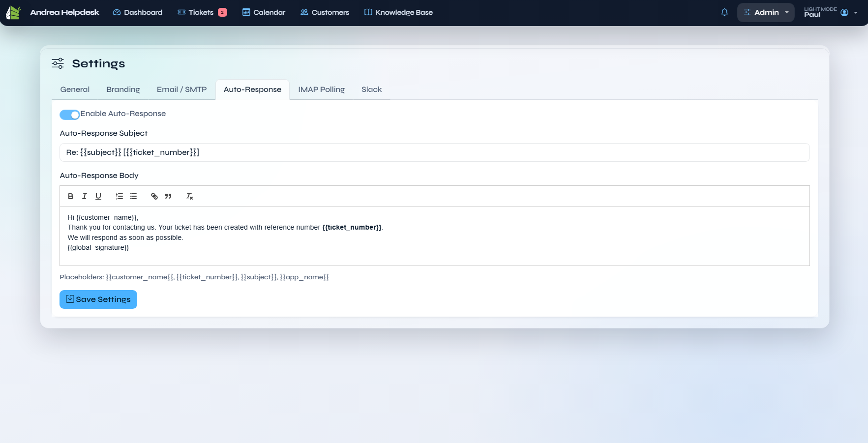
Task: Switch to the IMAP Polling tab
Action: click(321, 89)
